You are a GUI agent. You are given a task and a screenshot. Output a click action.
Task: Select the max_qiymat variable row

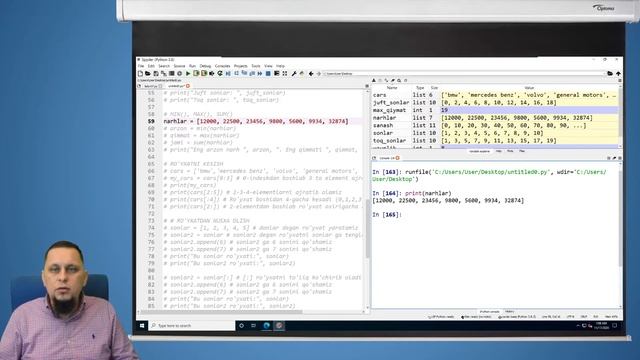click(x=495, y=110)
